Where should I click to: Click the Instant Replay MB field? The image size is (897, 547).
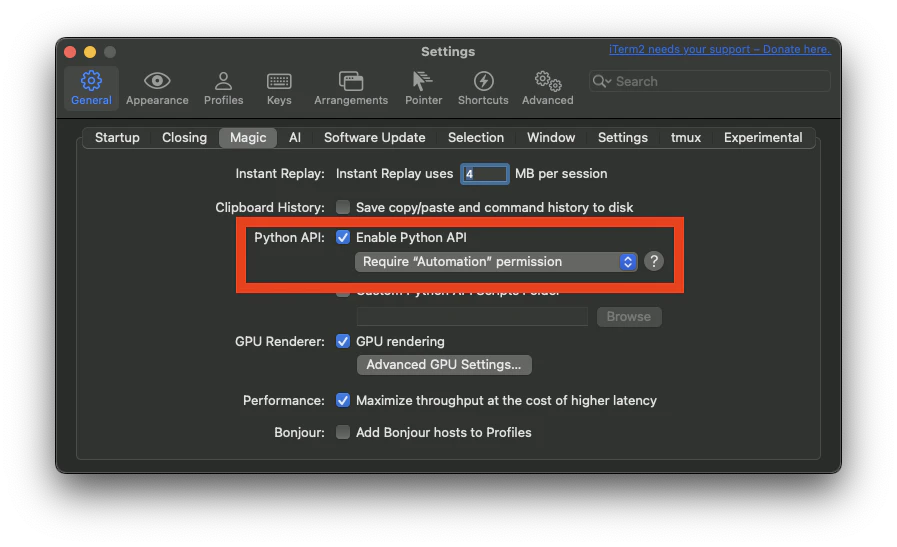click(485, 174)
